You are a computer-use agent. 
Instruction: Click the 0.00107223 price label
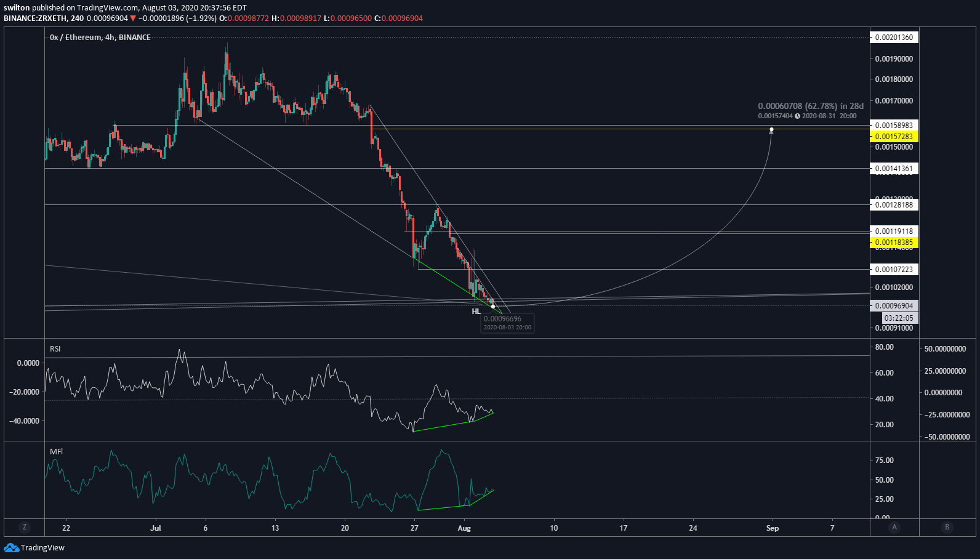pos(894,270)
